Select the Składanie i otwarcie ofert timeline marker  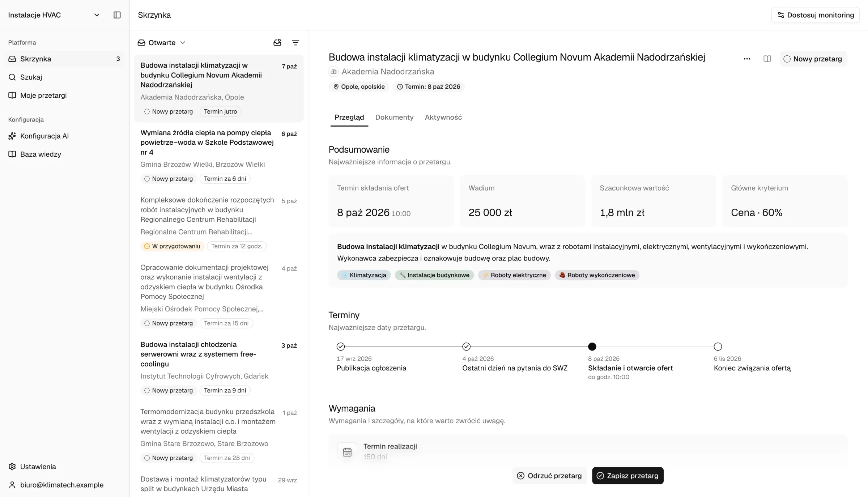pos(592,347)
